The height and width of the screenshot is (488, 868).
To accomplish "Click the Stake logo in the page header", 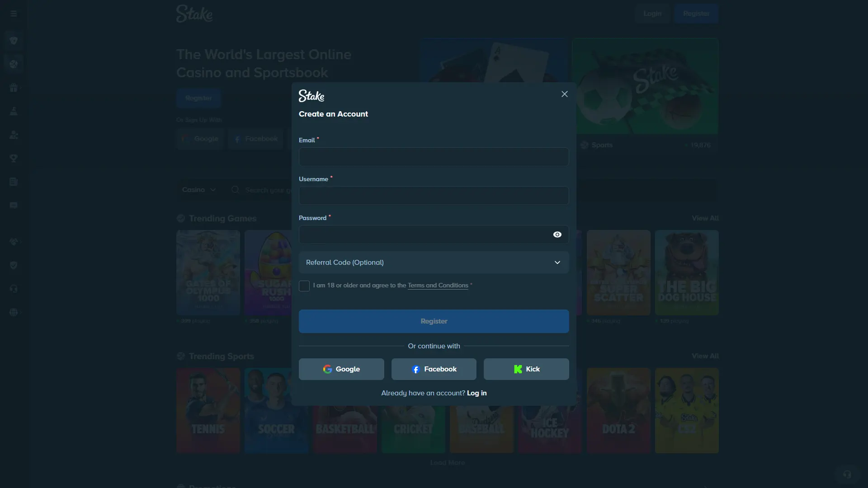I will click(194, 14).
